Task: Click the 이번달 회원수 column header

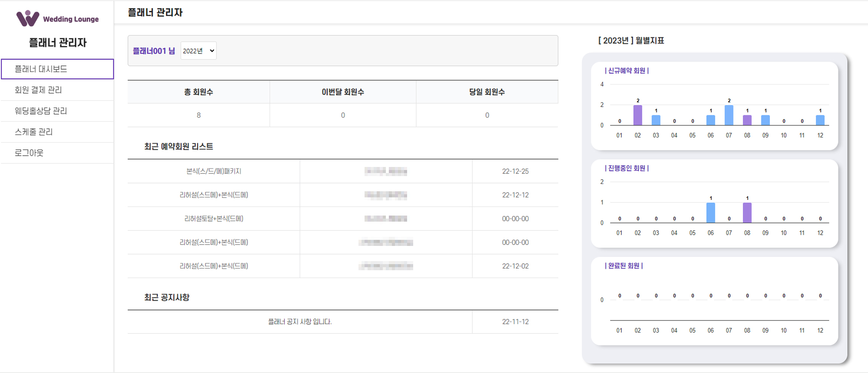Action: pyautogui.click(x=342, y=92)
